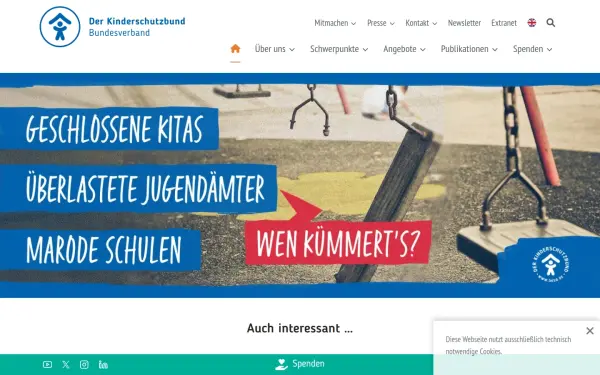Open Über uns main menu
This screenshot has height=375, width=600.
tap(270, 49)
